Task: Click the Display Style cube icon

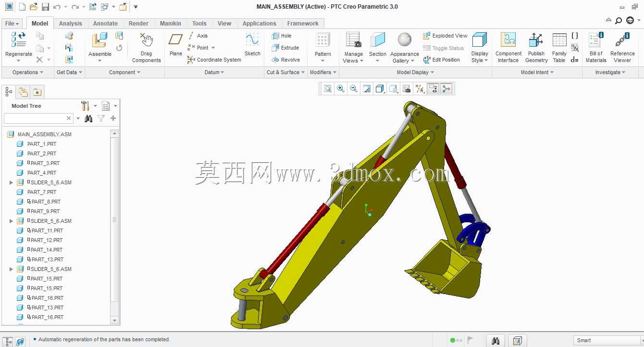Action: click(479, 40)
